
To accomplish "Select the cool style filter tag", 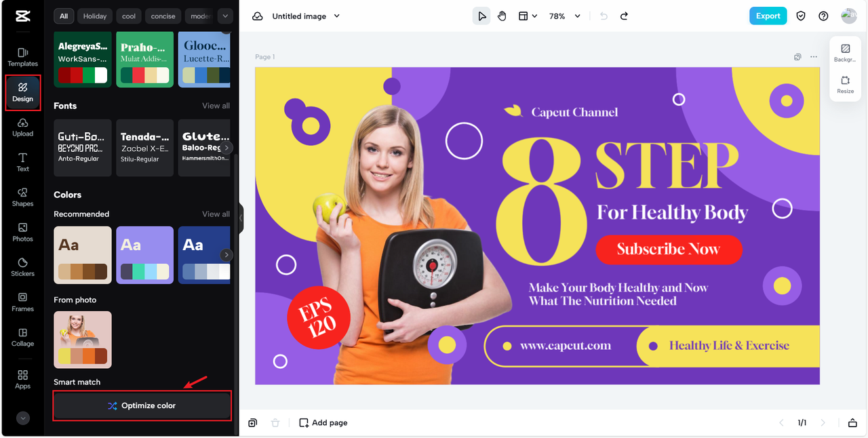I will [x=129, y=16].
